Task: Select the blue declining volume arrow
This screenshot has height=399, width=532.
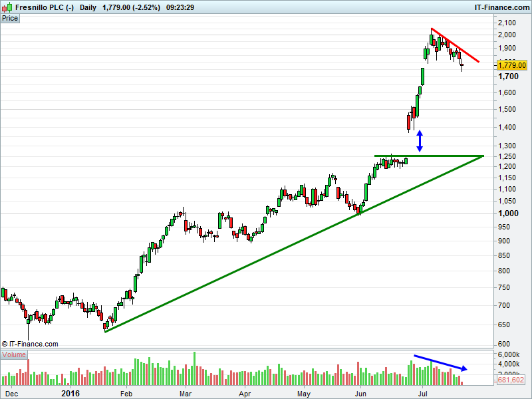Action: [440, 362]
